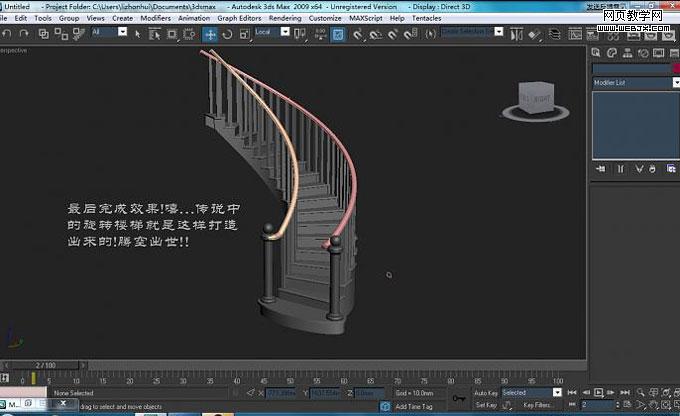Toggle the Spinner Snap icon
Viewport: 680px width, 416px height.
[410, 34]
